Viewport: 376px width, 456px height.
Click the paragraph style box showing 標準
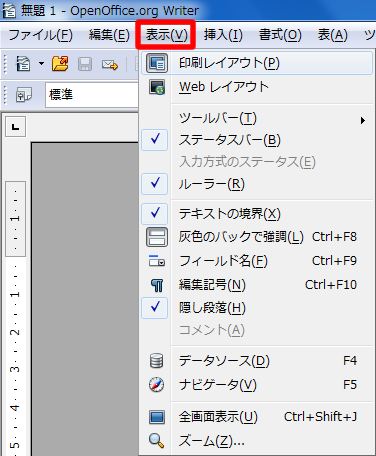pyautogui.click(x=92, y=95)
